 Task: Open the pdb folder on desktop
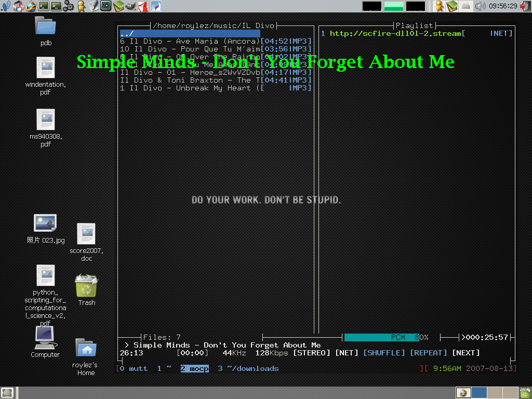coord(46,31)
